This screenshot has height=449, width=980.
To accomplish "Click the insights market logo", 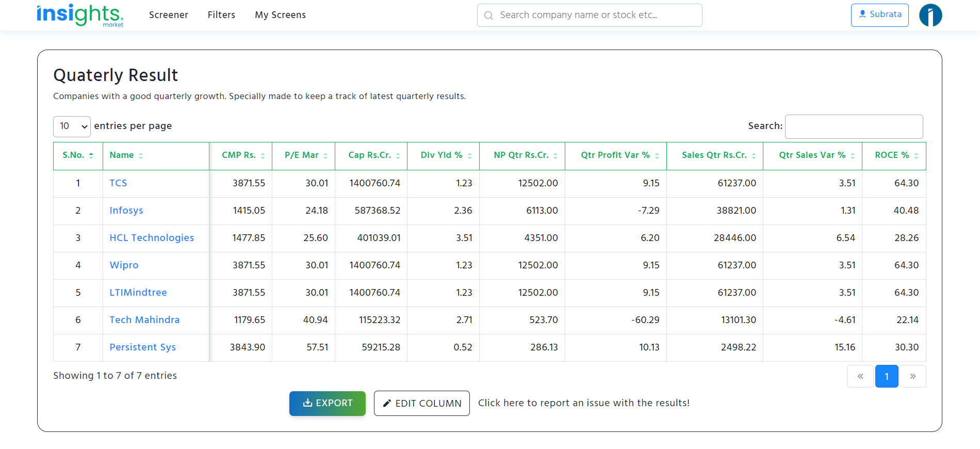I will tap(80, 15).
